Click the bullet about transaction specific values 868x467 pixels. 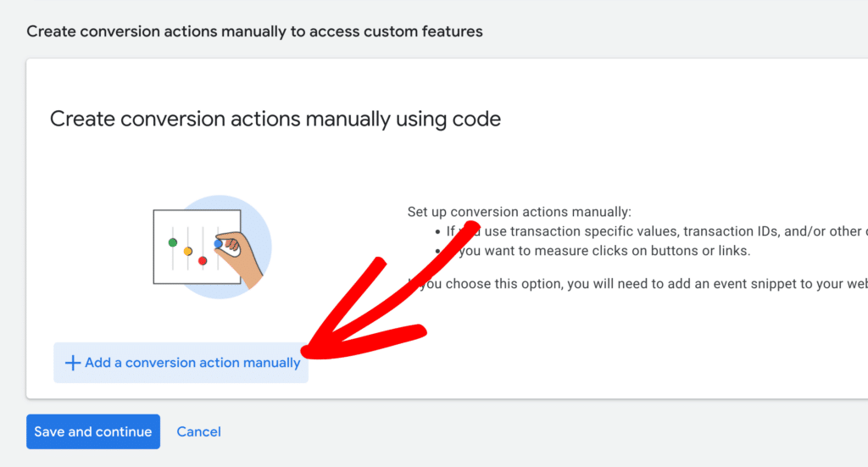tap(653, 231)
